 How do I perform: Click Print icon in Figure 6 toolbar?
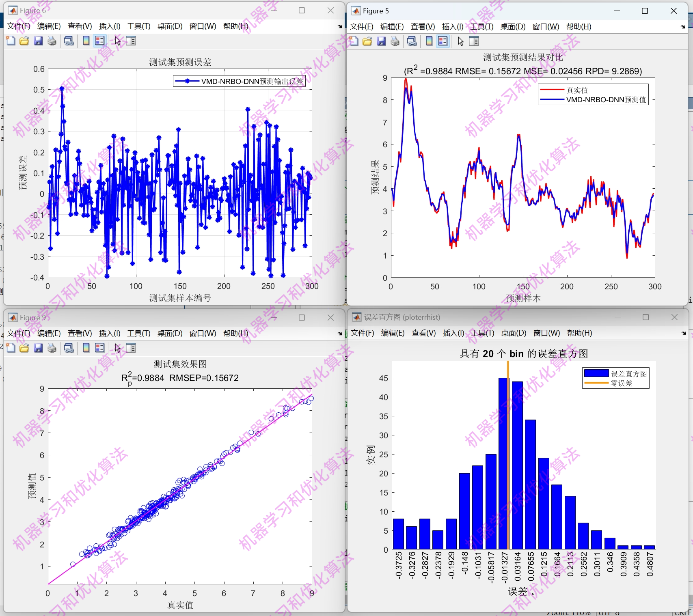(52, 41)
